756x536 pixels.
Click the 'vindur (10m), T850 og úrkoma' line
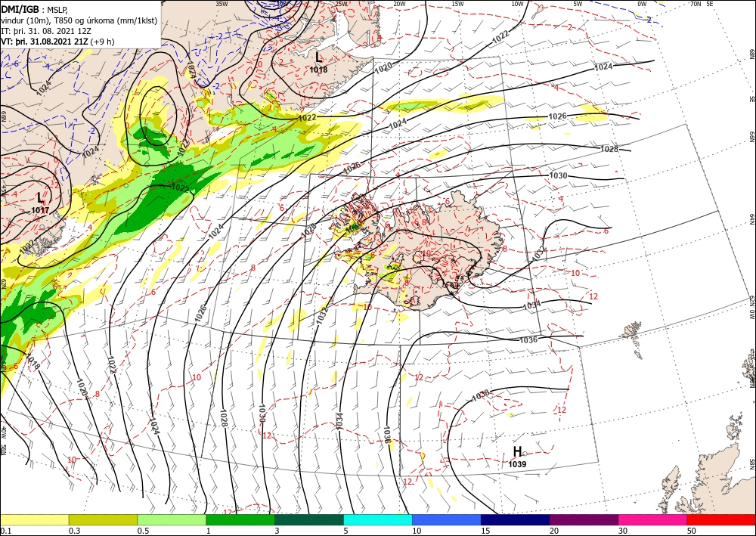click(79, 20)
